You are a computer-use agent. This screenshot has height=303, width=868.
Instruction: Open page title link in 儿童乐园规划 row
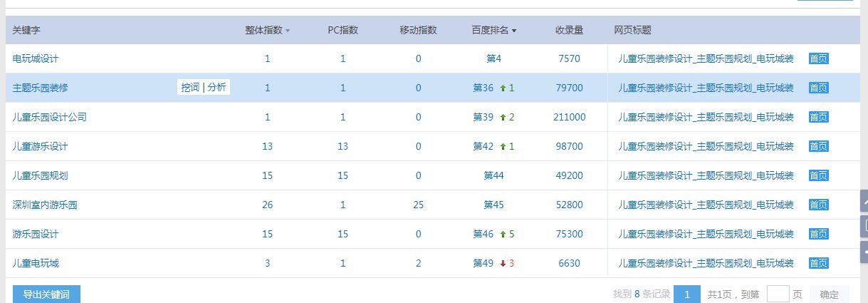click(x=706, y=175)
